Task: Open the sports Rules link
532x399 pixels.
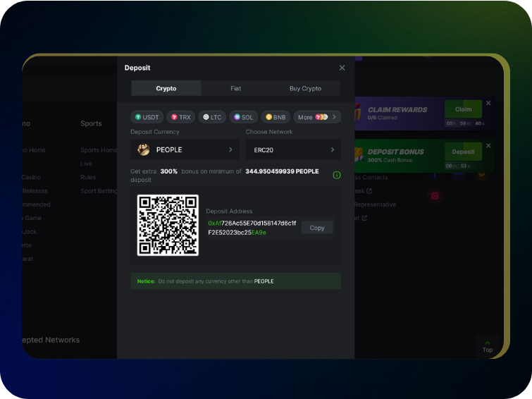Action: click(88, 177)
